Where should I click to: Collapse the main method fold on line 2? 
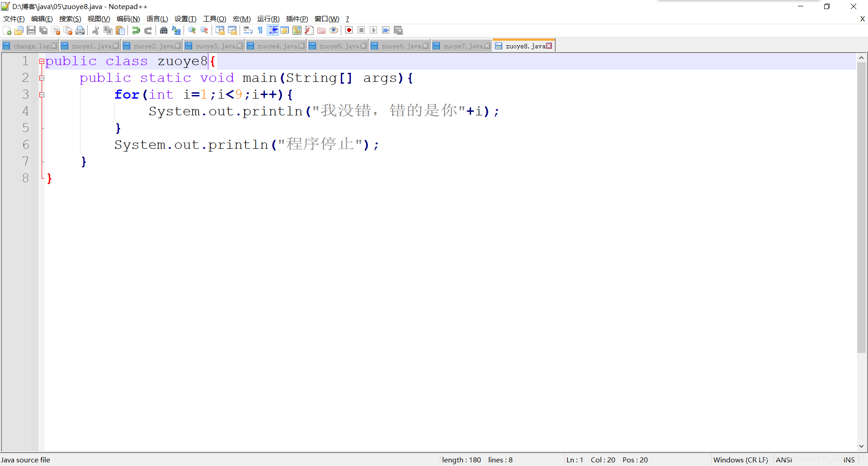[42, 78]
